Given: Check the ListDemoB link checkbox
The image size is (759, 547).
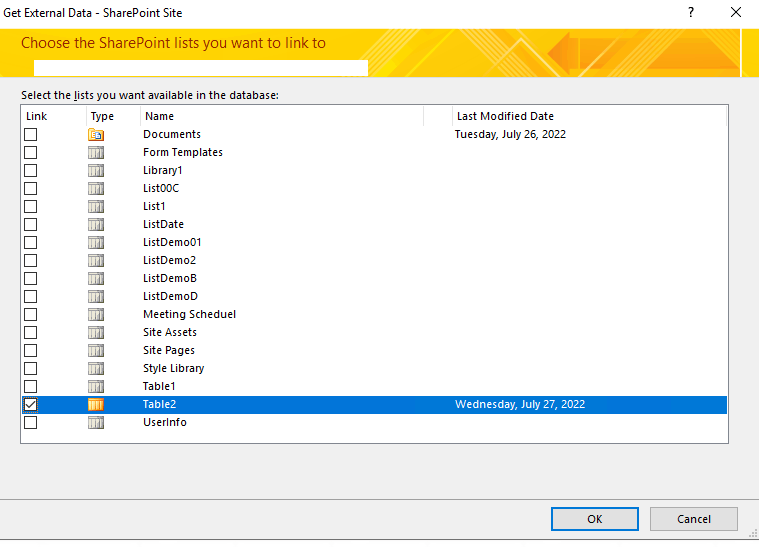Looking at the screenshot, I should pos(30,278).
